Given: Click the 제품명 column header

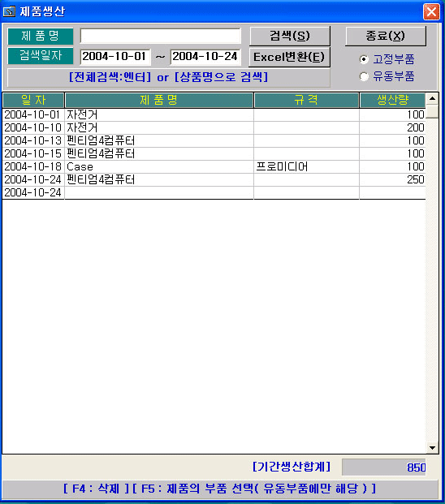Looking at the screenshot, I should click(x=159, y=101).
